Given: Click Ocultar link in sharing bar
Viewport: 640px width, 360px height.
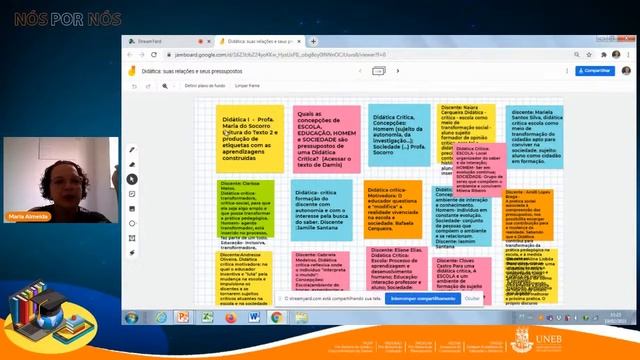Looking at the screenshot, I should [472, 298].
